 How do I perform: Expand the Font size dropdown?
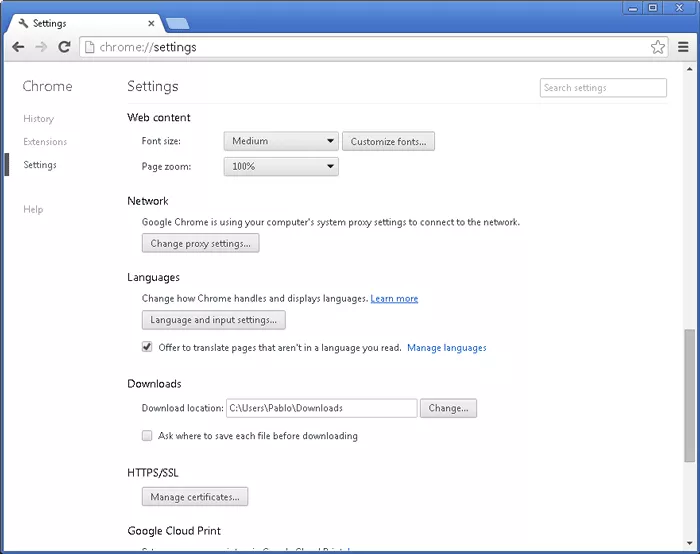tap(281, 141)
